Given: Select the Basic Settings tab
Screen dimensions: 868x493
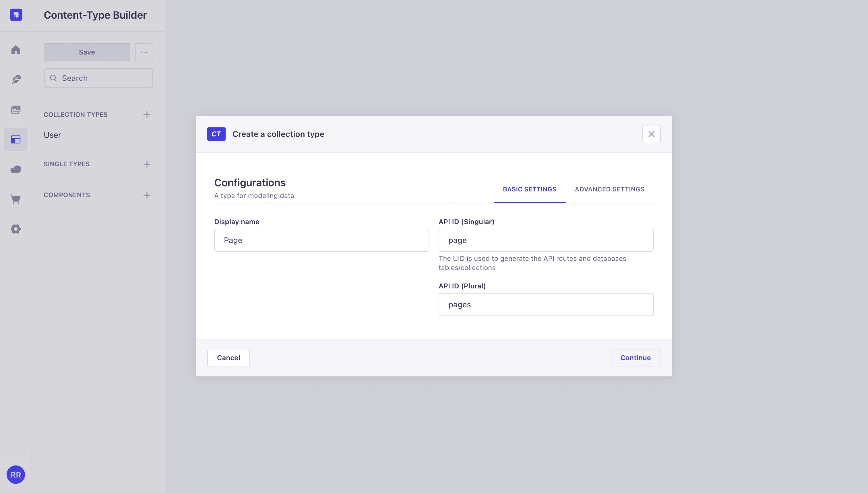Looking at the screenshot, I should click(x=529, y=189).
